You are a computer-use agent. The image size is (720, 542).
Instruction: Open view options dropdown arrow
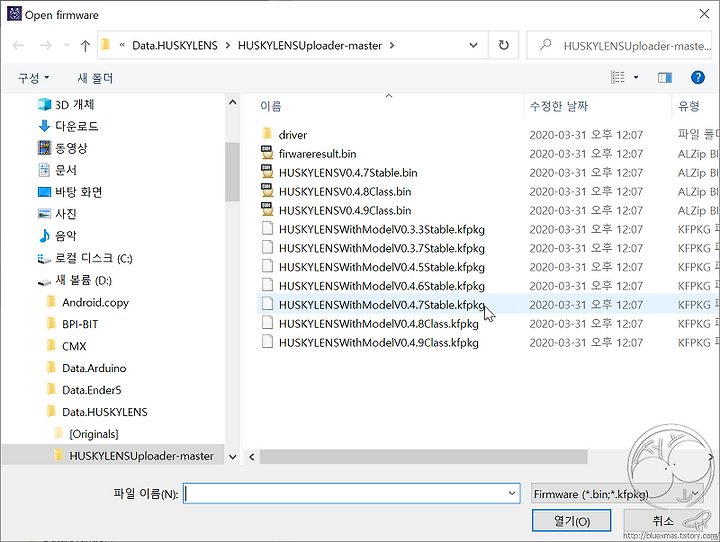point(636,77)
